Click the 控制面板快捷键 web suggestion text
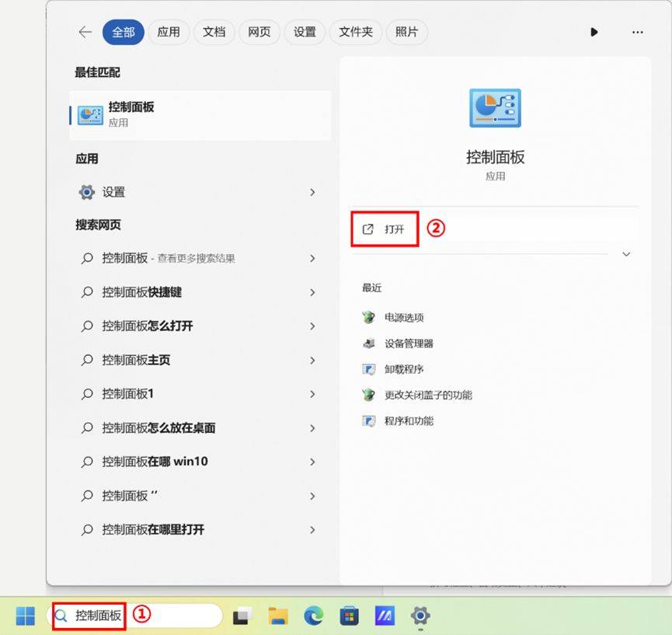Screen dimensions: 672x635 click(142, 292)
